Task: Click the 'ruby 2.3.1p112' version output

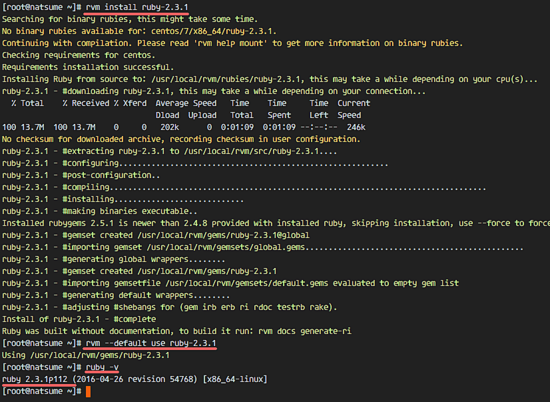Action: (35, 379)
